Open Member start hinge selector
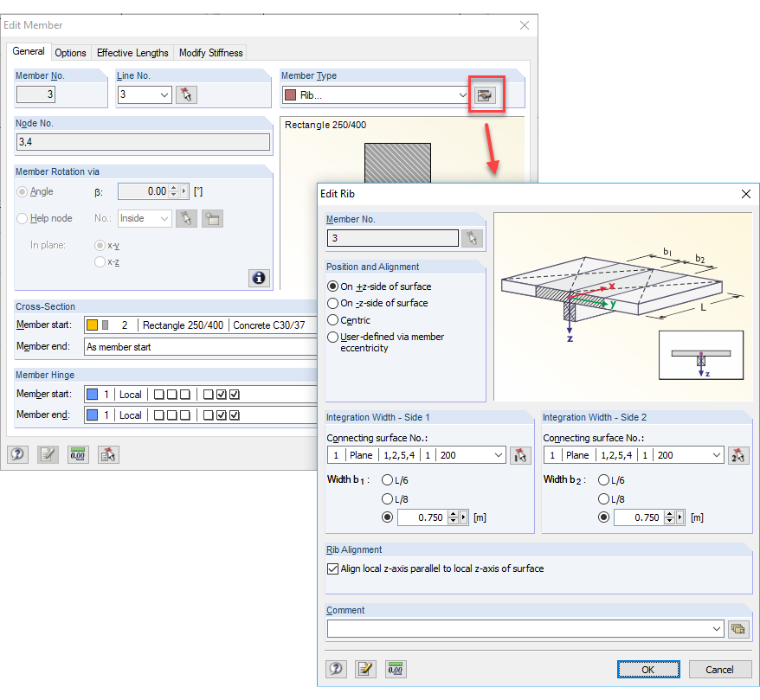Viewport: 760px width, 700px height. coord(201,394)
